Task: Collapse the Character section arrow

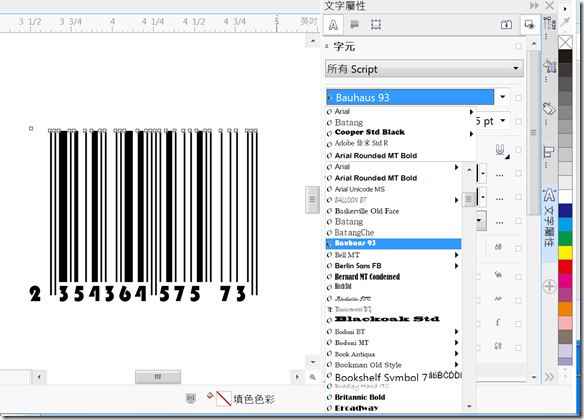Action: pyautogui.click(x=327, y=47)
